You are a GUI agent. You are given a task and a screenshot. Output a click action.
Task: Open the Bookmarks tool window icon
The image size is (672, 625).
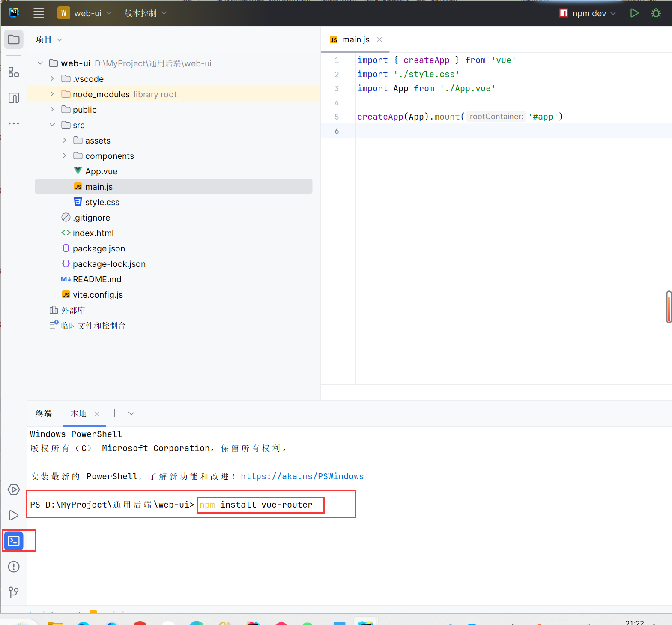tap(14, 98)
